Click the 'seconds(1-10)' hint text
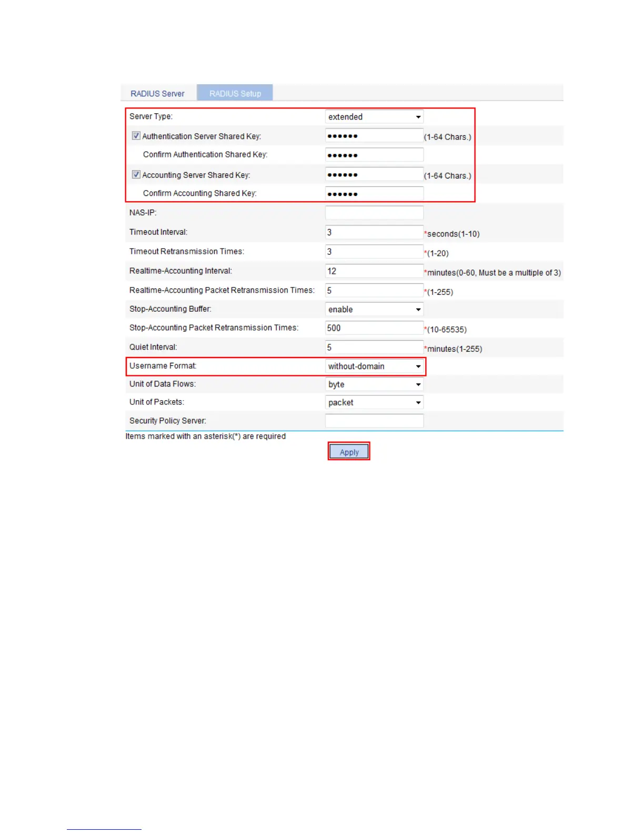The image size is (644, 834). (x=453, y=234)
